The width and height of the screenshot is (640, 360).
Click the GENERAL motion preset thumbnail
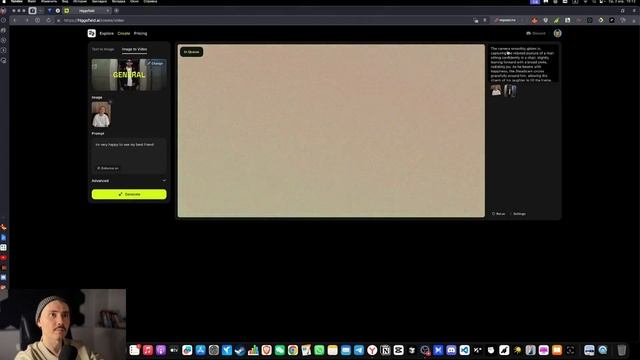pyautogui.click(x=129, y=75)
